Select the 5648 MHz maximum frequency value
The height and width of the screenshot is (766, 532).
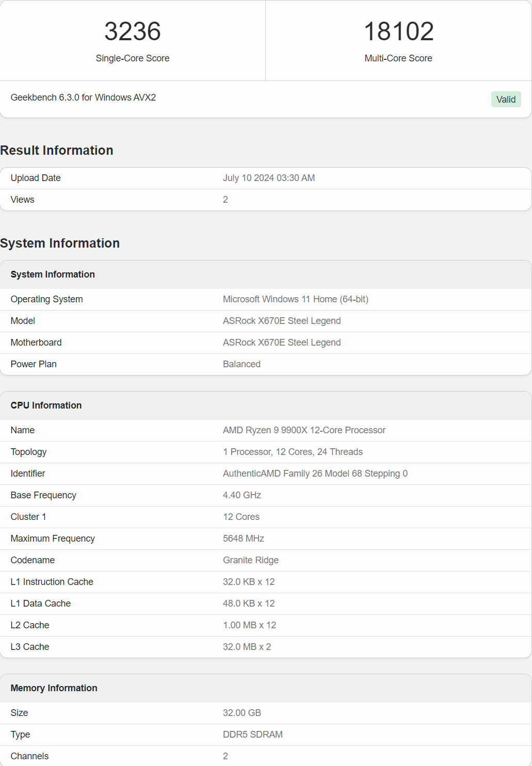click(244, 539)
